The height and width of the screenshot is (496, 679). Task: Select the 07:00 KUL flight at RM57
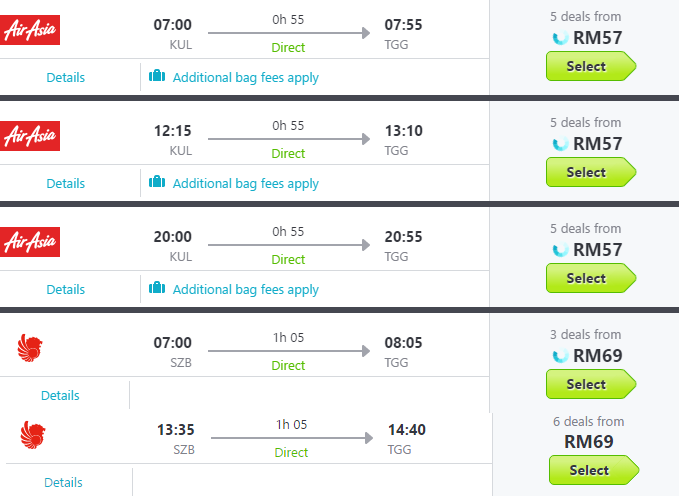[x=589, y=66]
